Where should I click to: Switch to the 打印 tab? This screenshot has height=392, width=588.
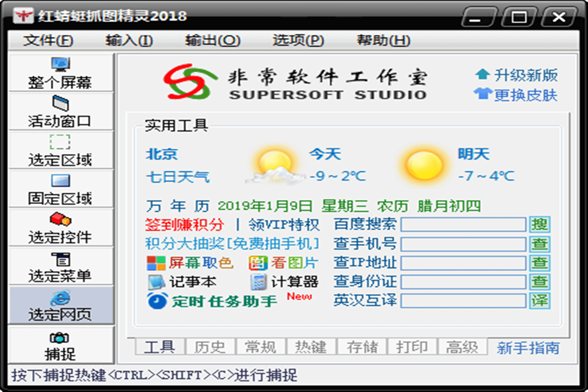point(412,347)
